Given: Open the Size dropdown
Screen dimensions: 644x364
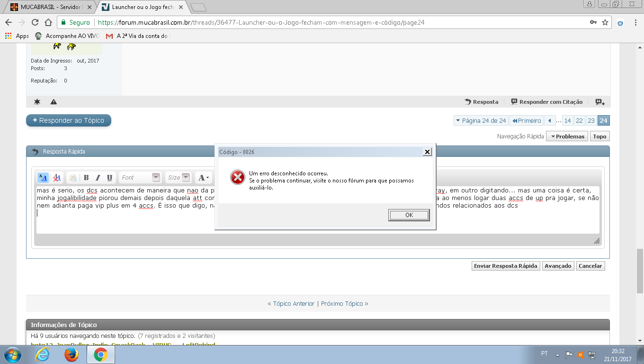Looking at the screenshot, I should (x=179, y=178).
